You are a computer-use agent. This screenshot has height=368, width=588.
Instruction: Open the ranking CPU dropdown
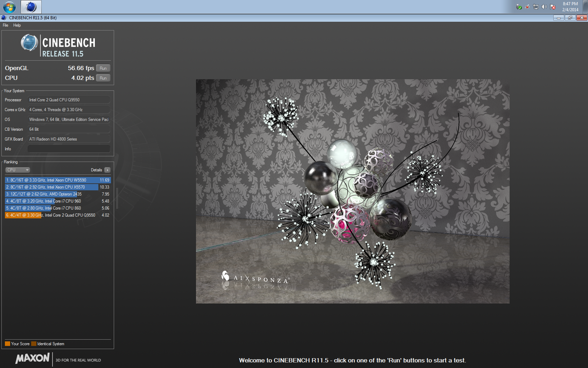pos(17,170)
